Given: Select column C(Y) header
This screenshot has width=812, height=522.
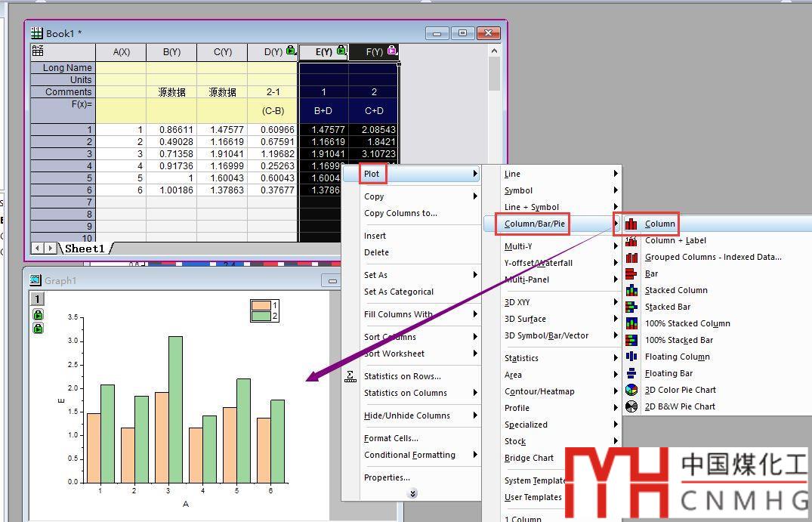Looking at the screenshot, I should 222,52.
